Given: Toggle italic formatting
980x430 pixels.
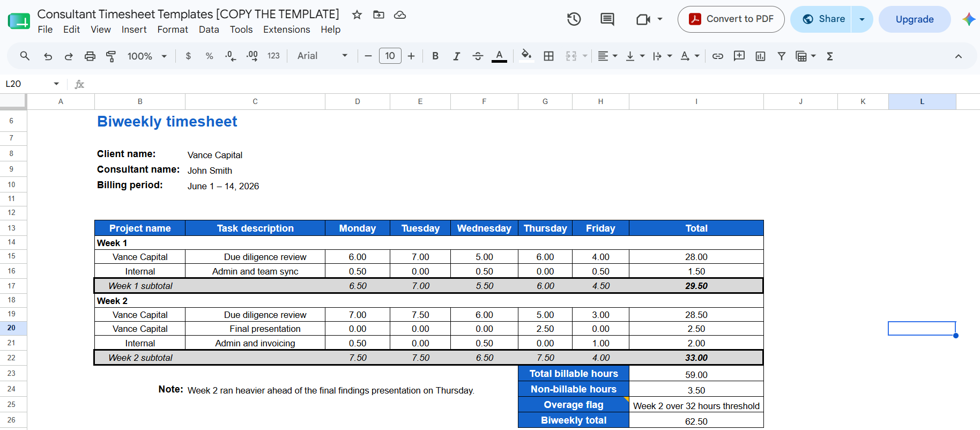Looking at the screenshot, I should 456,56.
